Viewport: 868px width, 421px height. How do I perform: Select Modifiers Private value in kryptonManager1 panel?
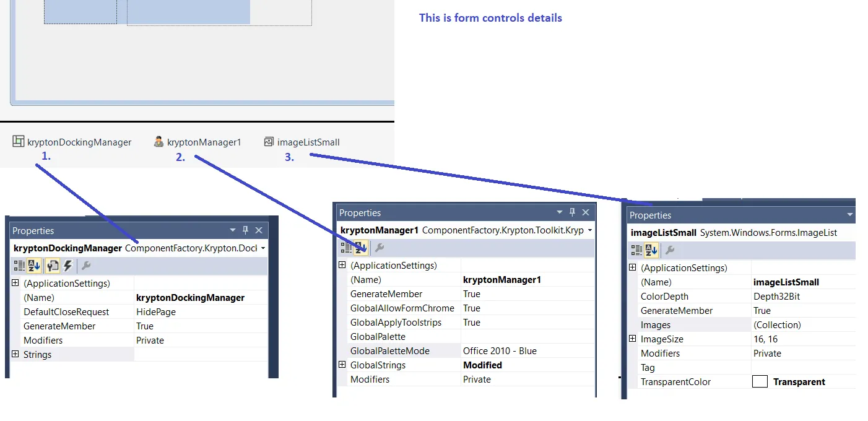click(x=527, y=380)
